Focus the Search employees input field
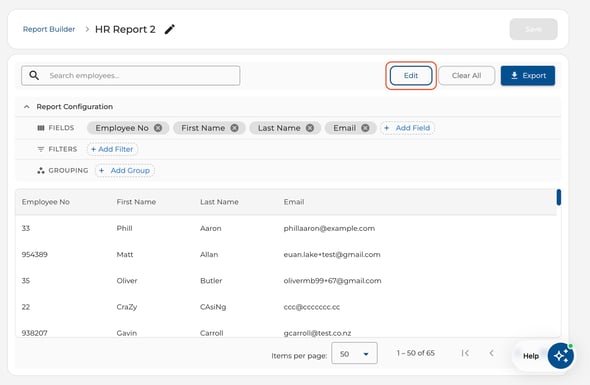 [131, 76]
